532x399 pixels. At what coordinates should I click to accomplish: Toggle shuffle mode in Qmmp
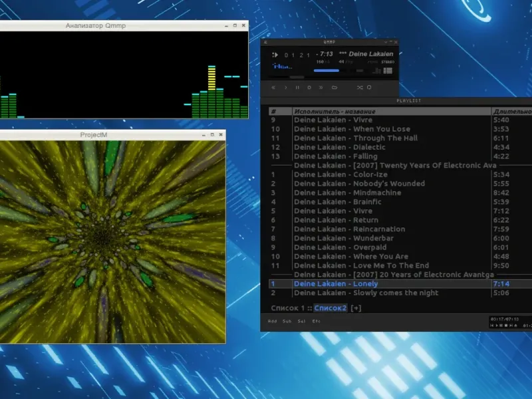359,87
